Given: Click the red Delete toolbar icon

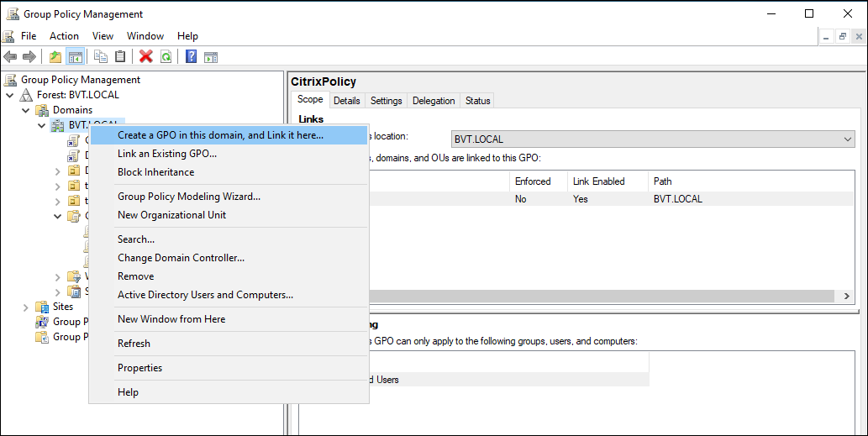Looking at the screenshot, I should pos(146,57).
